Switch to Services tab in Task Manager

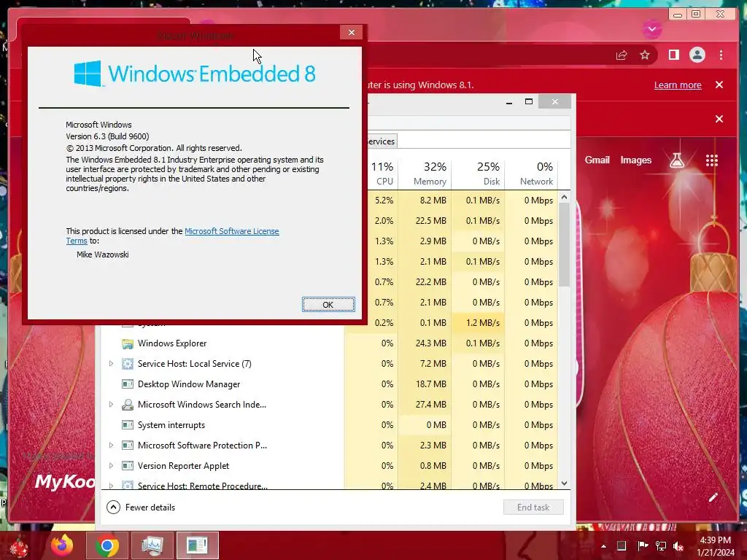point(382,141)
